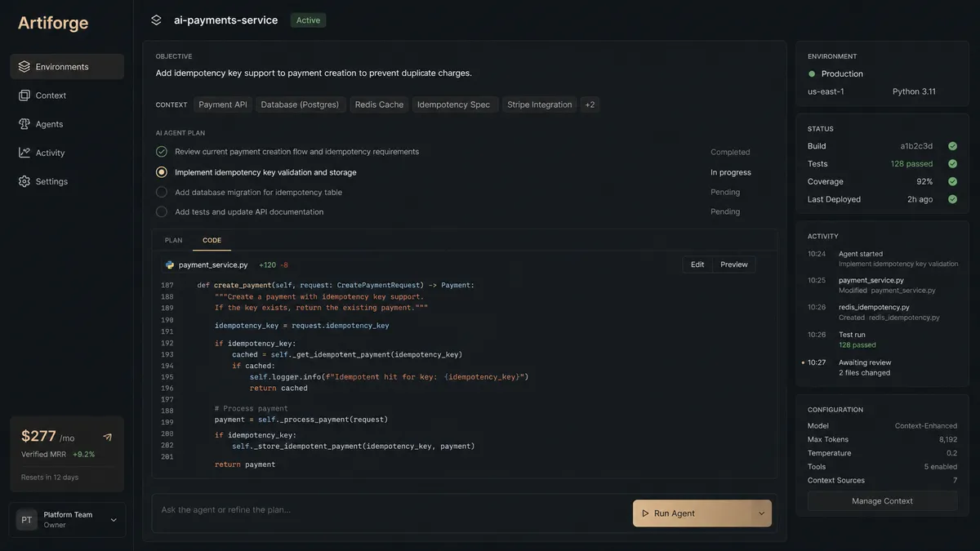Open the Agent started activity entry
Viewport: 980px width, 551px height.
coord(882,259)
